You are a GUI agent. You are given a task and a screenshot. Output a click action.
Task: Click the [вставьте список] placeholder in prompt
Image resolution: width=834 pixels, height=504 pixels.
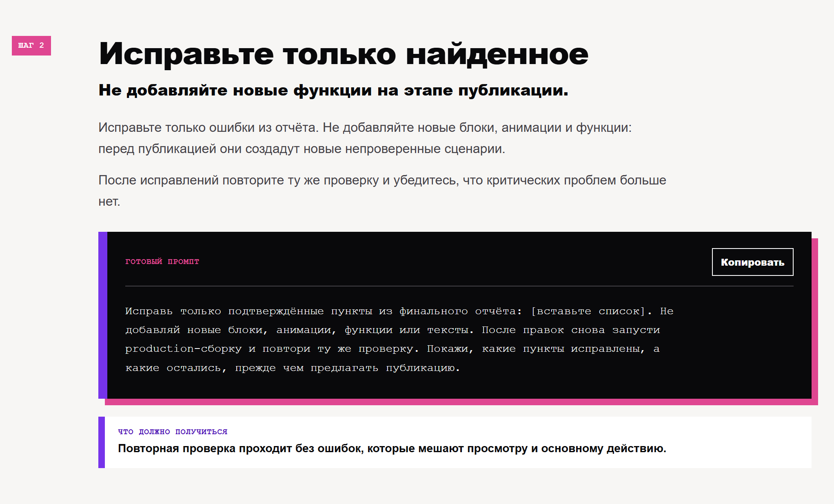pos(588,311)
